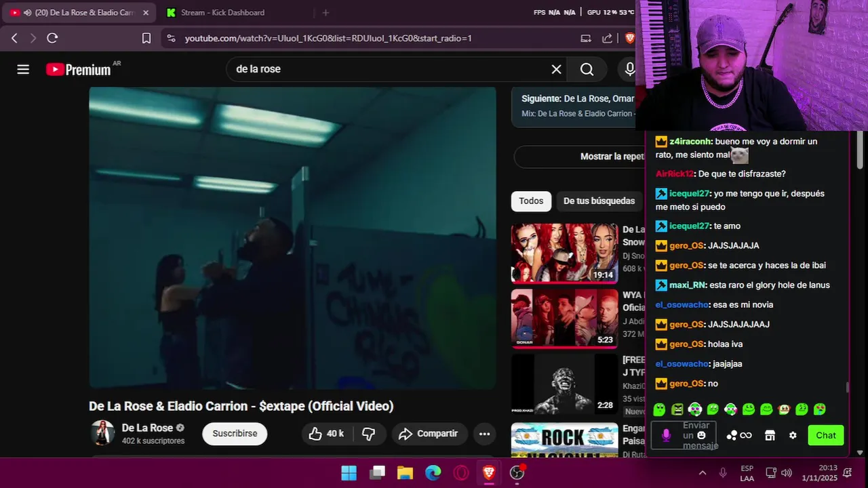Like the video with thumbs up
This screenshot has width=868, height=488.
pos(326,434)
